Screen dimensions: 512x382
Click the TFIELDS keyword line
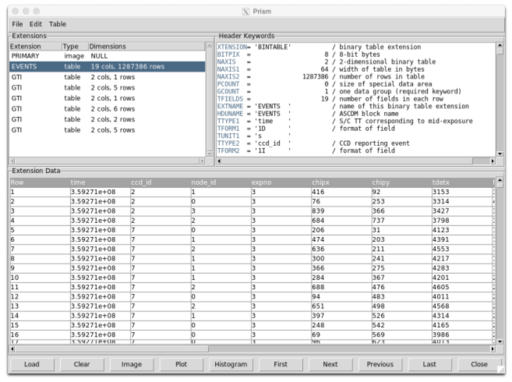click(x=330, y=99)
